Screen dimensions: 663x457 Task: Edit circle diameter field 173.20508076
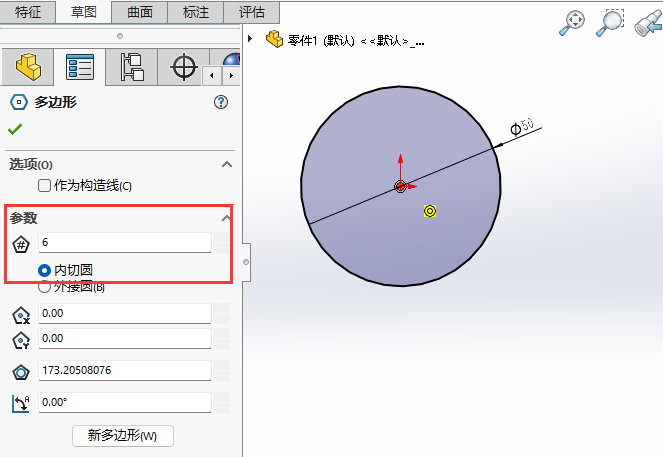pos(125,370)
